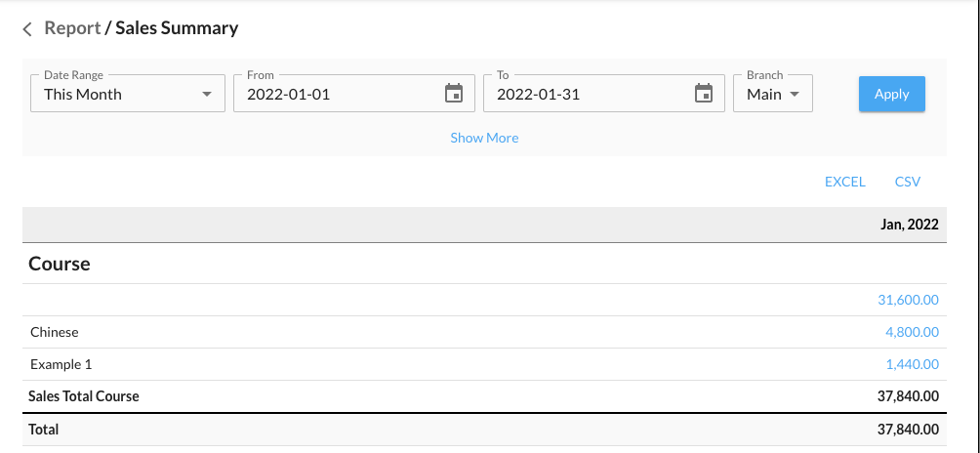The height and width of the screenshot is (453, 980).
Task: Go back to Report breadcrumb
Action: (x=72, y=28)
